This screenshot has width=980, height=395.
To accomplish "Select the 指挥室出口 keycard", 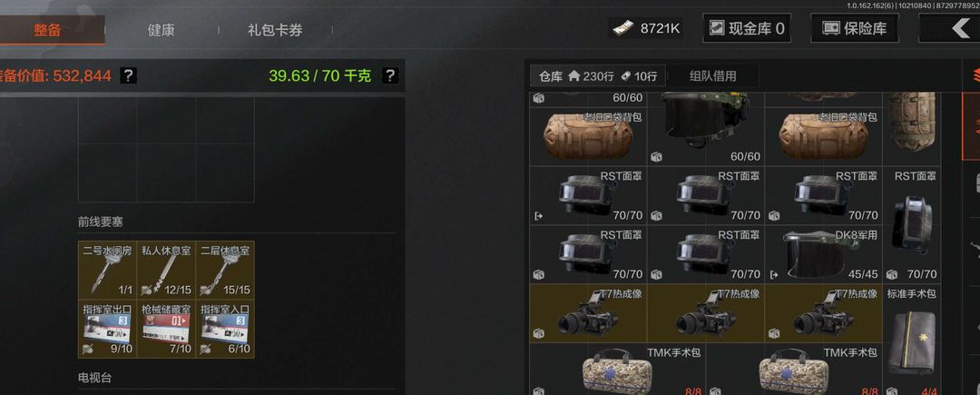I will coord(107,329).
